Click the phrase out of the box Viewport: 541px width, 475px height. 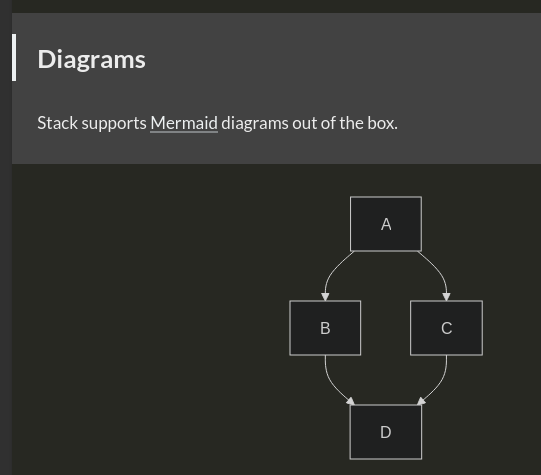point(345,123)
